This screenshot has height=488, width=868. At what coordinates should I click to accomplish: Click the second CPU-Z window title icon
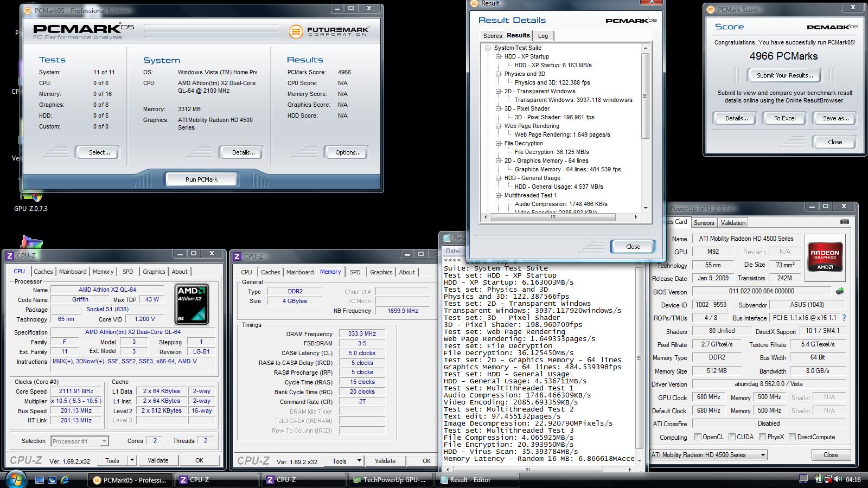[x=237, y=256]
